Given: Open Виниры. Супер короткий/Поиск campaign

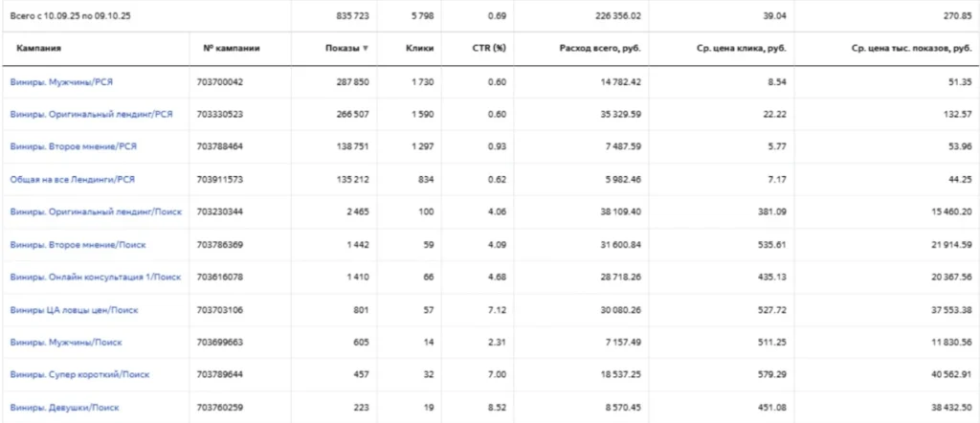Looking at the screenshot, I should coord(79,375).
